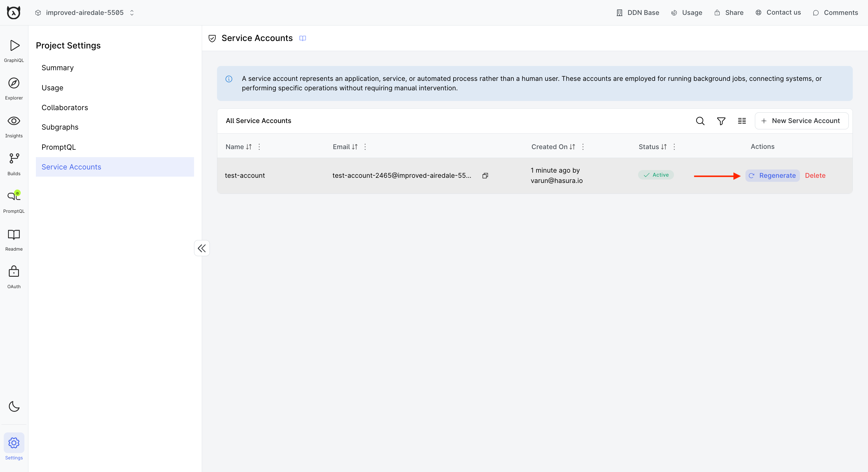The width and height of the screenshot is (868, 472).
Task: Click Regenerate for test-account
Action: [773, 175]
